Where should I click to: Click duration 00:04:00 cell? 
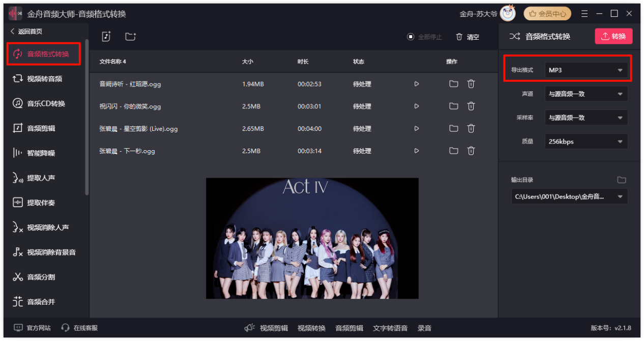[x=309, y=129]
